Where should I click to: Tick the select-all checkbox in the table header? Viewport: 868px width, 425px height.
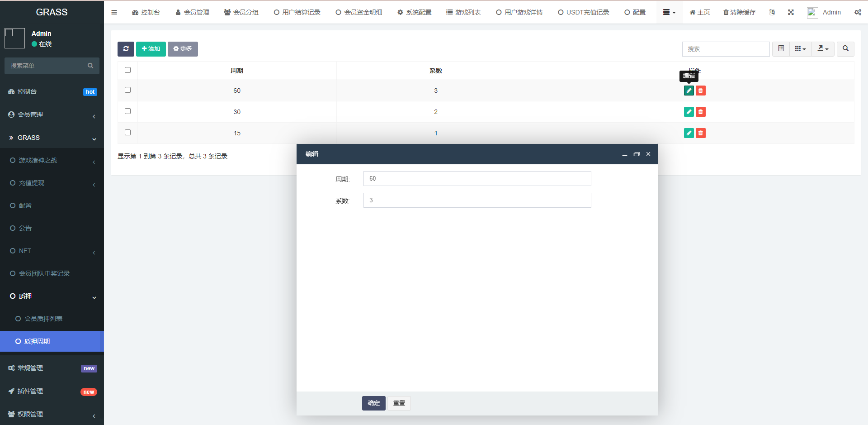click(x=127, y=70)
